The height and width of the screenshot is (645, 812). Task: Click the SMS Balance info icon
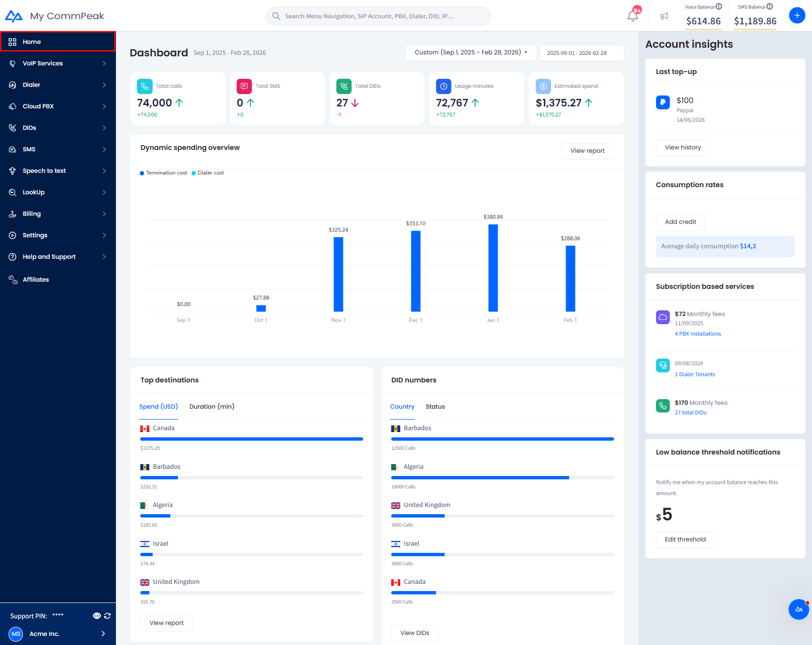(x=770, y=7)
